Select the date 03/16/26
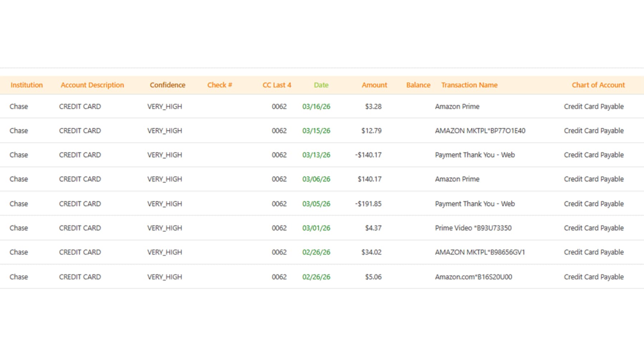 tap(316, 106)
